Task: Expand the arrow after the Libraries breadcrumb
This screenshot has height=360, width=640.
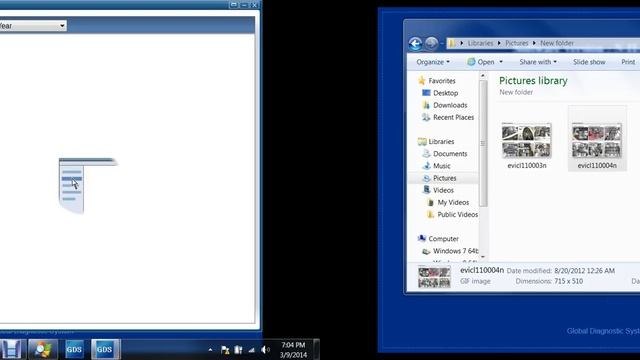Action: tap(499, 43)
